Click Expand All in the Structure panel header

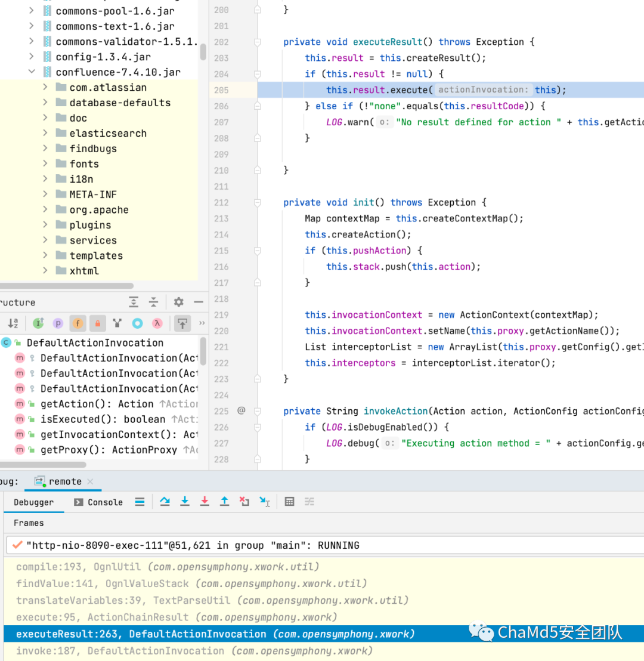click(x=134, y=302)
